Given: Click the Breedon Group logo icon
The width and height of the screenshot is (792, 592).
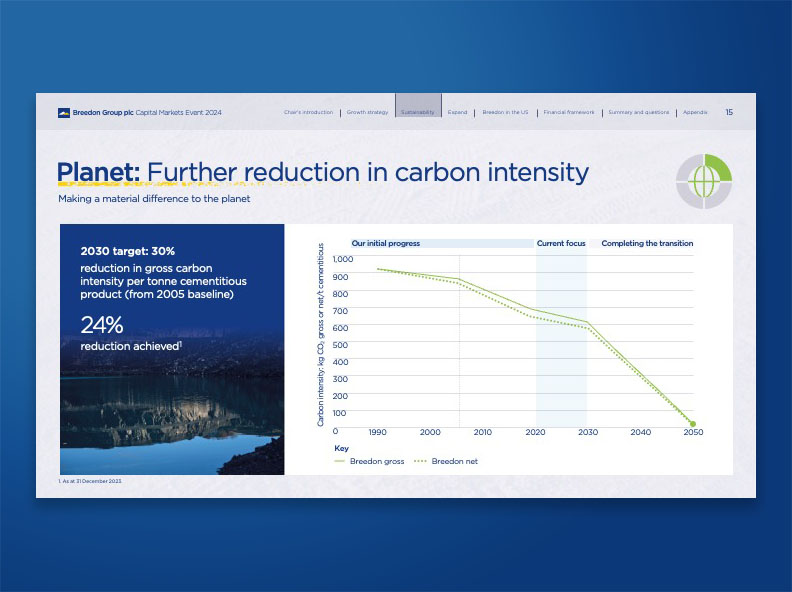Looking at the screenshot, I should tap(64, 113).
